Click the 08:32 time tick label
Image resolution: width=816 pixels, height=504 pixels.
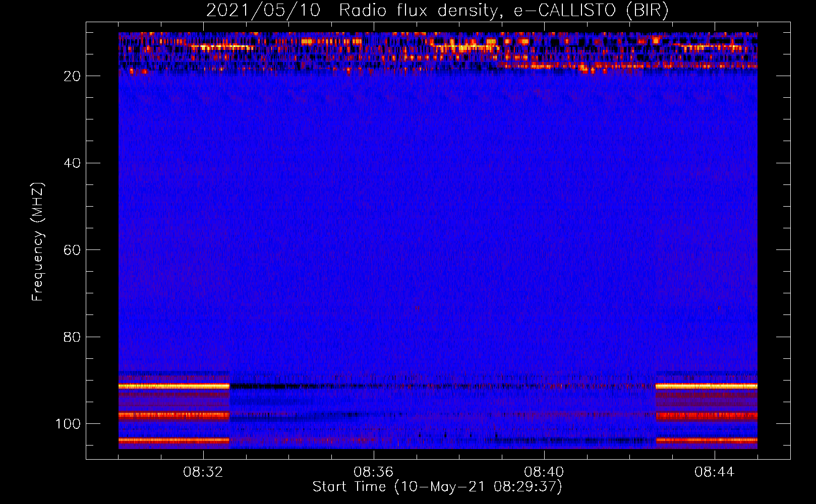click(x=203, y=472)
